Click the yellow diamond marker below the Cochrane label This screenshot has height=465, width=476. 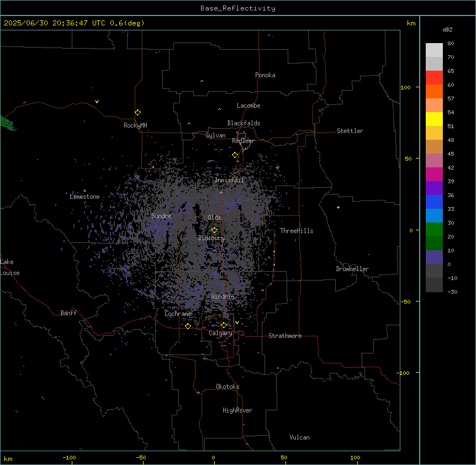tap(188, 326)
